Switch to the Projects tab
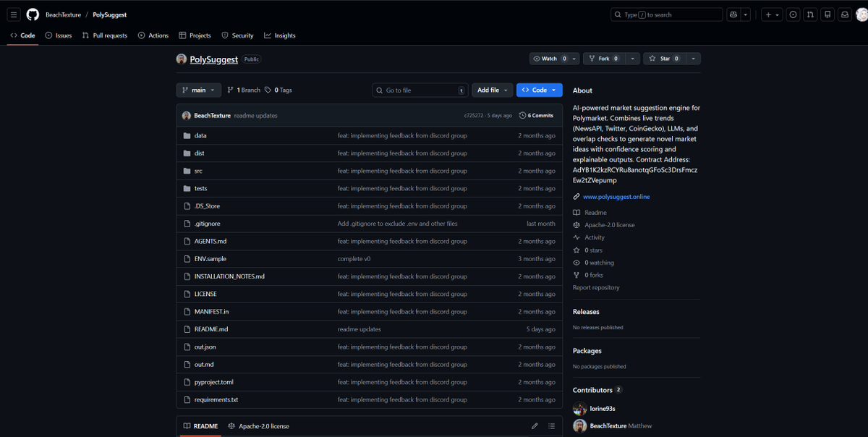Image resolution: width=868 pixels, height=437 pixels. 195,35
